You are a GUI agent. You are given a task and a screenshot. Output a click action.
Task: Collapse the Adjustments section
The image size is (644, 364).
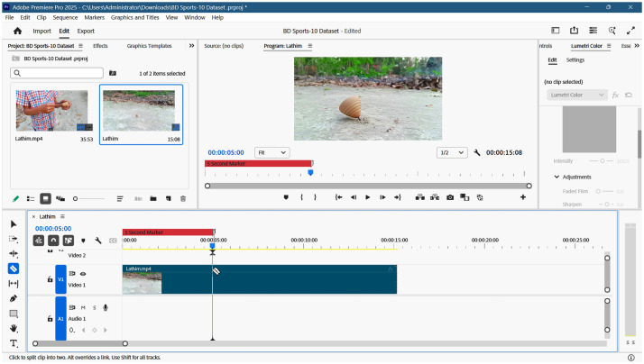coord(557,177)
